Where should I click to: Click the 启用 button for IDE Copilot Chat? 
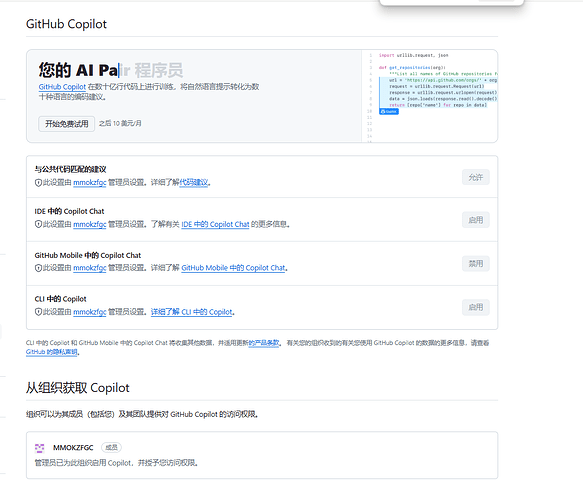pos(476,220)
